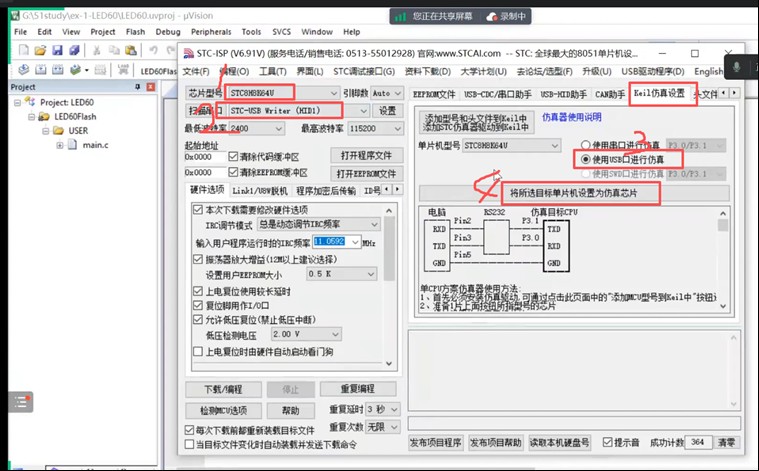Switch to the CAN助手 tab
Viewport: 759px width, 471px height.
pyautogui.click(x=609, y=94)
